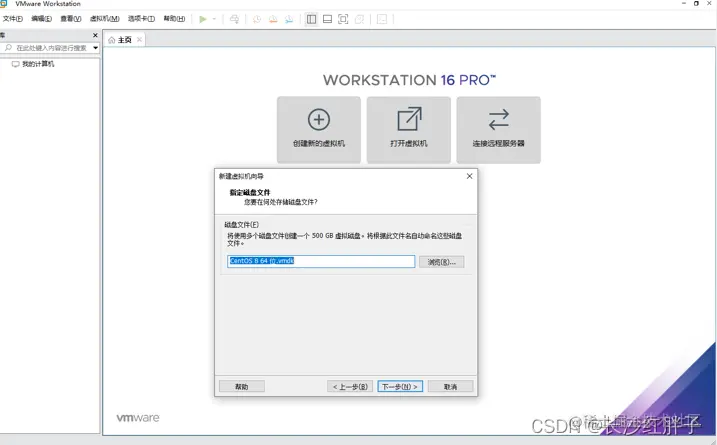
Task: Click the 磁盘文件(F) label
Action: click(241, 225)
